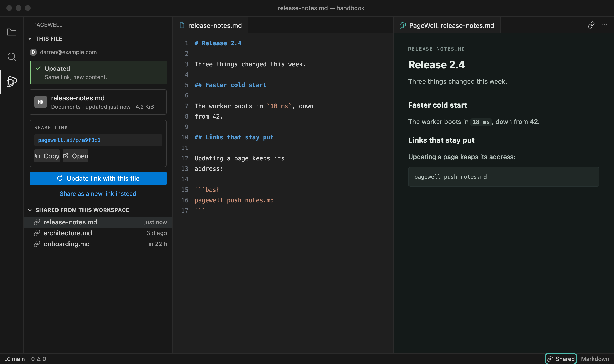Click darren@example.com account label
Screen dimensions: 614x364
[68, 52]
